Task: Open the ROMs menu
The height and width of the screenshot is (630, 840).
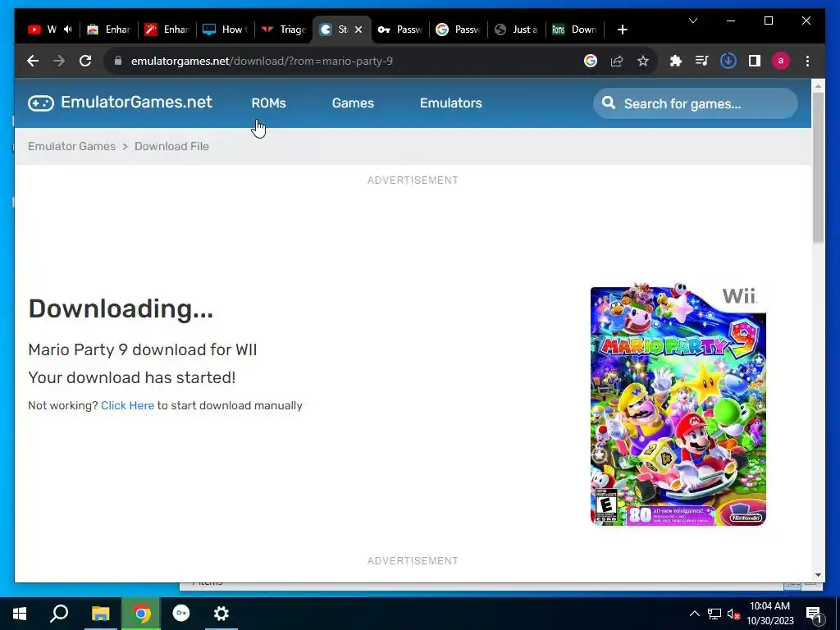Action: click(268, 103)
